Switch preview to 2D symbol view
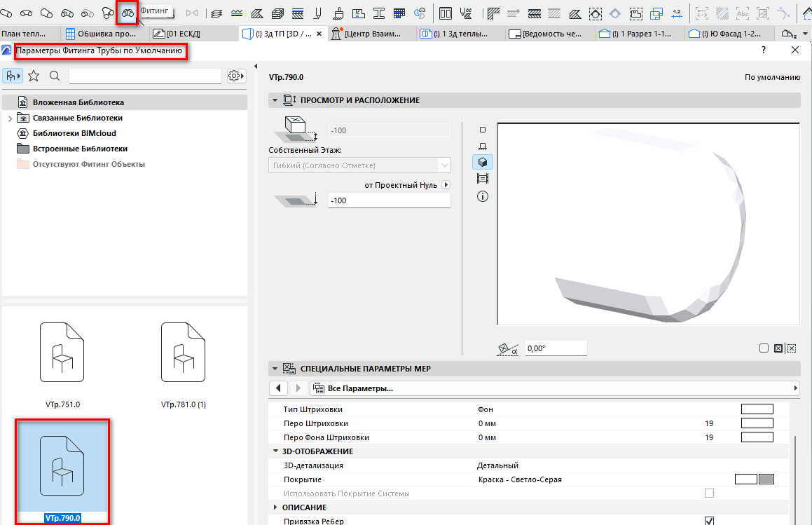812x525 pixels. (x=482, y=130)
